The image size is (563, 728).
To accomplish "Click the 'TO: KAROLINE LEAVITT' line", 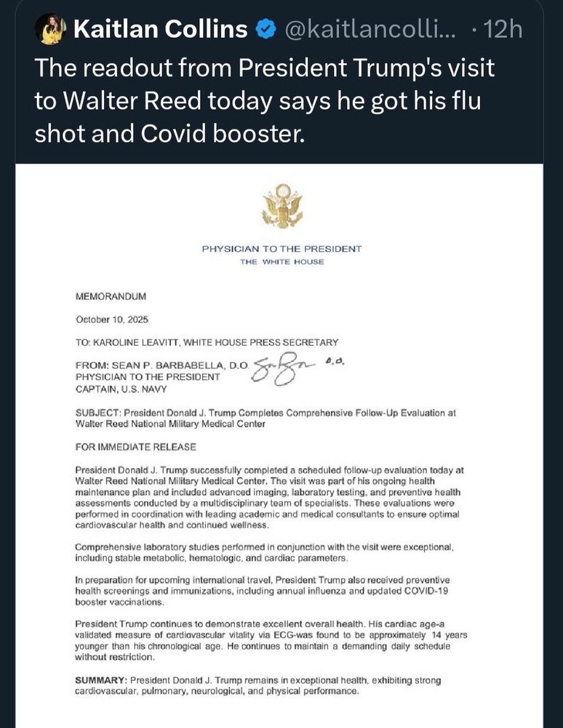I will pyautogui.click(x=207, y=342).
